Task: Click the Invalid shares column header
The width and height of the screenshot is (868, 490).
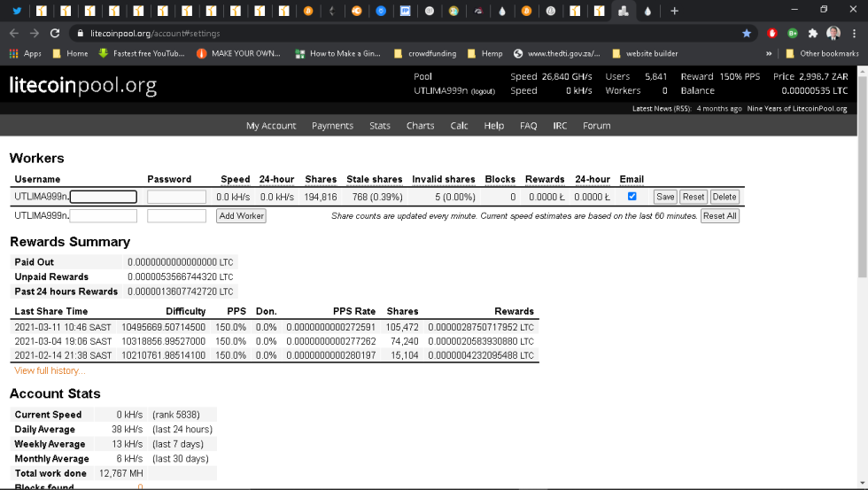Action: (x=444, y=179)
